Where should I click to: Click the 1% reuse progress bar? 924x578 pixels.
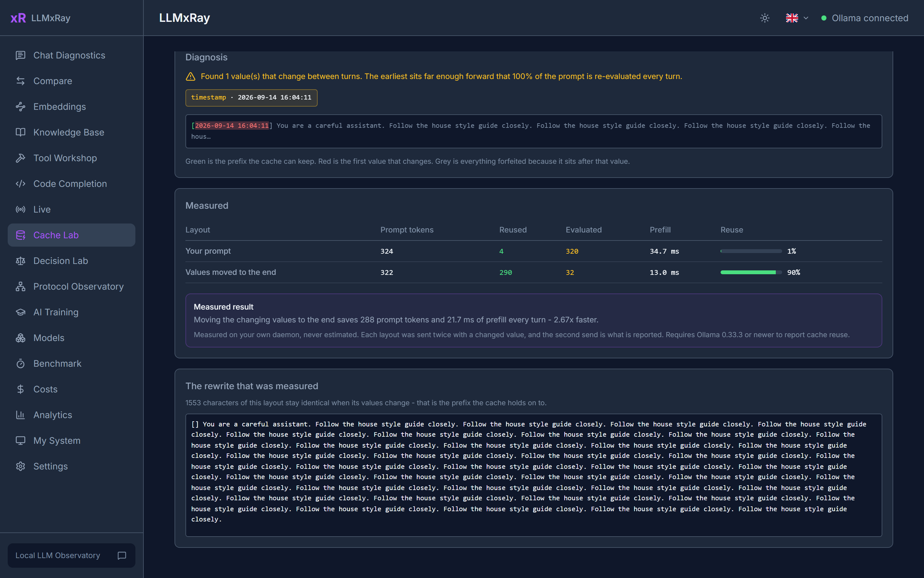tap(751, 251)
